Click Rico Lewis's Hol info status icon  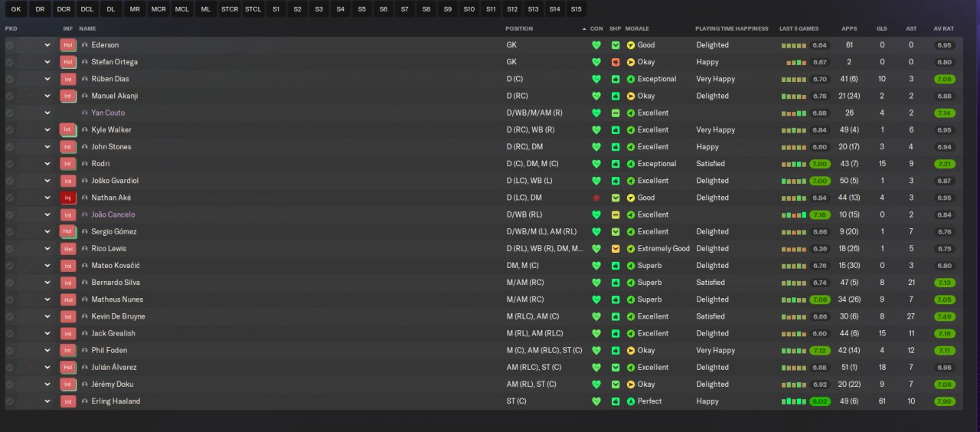67,249
